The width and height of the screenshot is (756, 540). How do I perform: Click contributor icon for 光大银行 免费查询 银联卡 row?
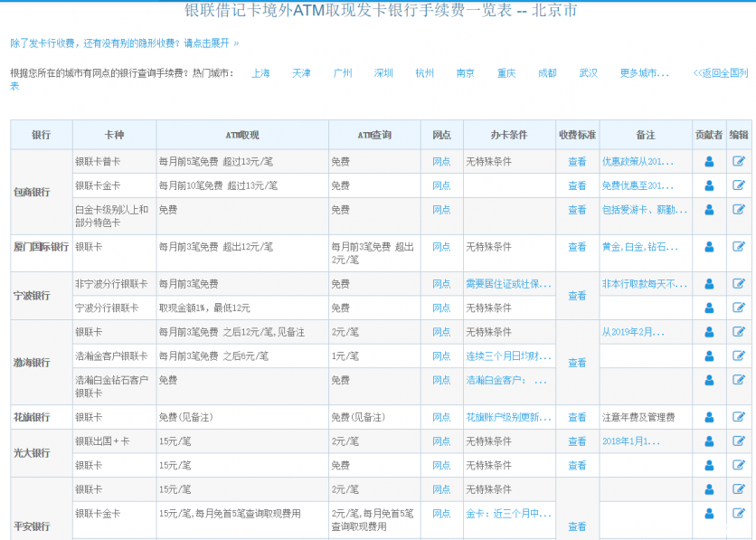709,466
